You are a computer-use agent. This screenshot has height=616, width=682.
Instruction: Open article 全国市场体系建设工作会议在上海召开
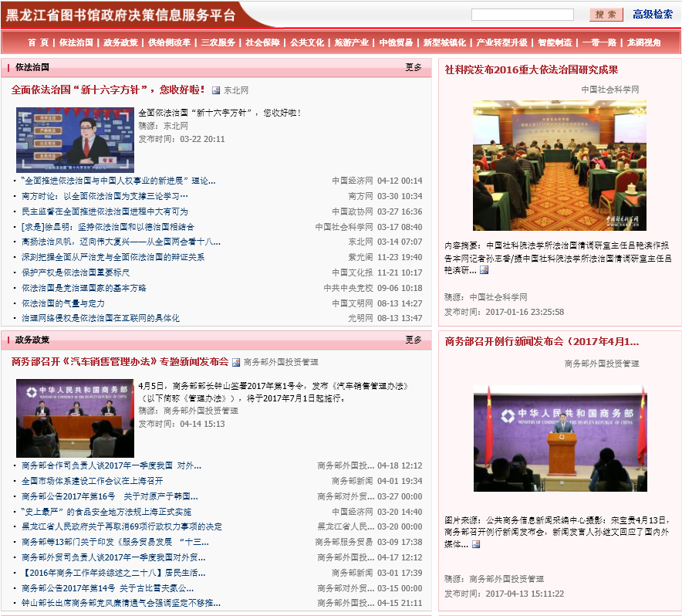click(93, 481)
